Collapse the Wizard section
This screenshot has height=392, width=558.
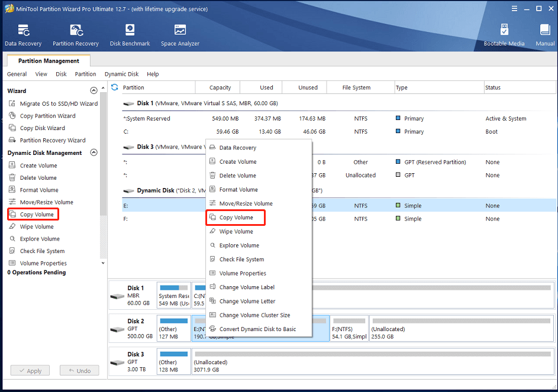point(93,90)
